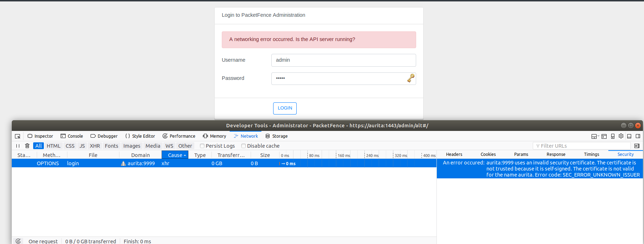Sort by the Transferred column header
The height and width of the screenshot is (244, 644).
(231, 155)
